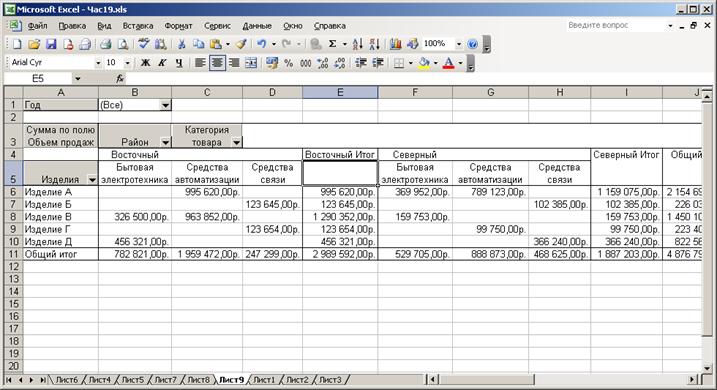Toggle center alignment button
This screenshot has height=390, width=717.
(217, 63)
